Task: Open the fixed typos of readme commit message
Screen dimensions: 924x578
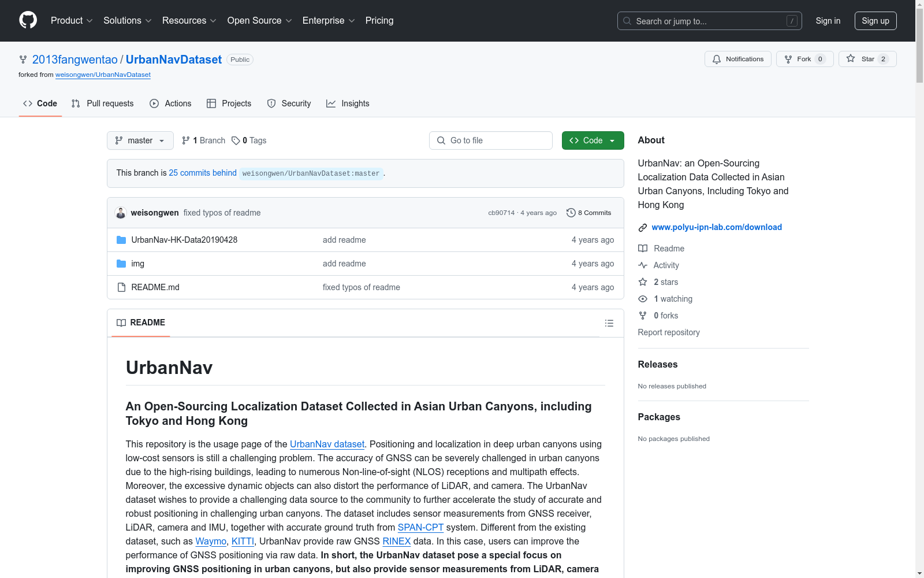Action: (x=222, y=213)
